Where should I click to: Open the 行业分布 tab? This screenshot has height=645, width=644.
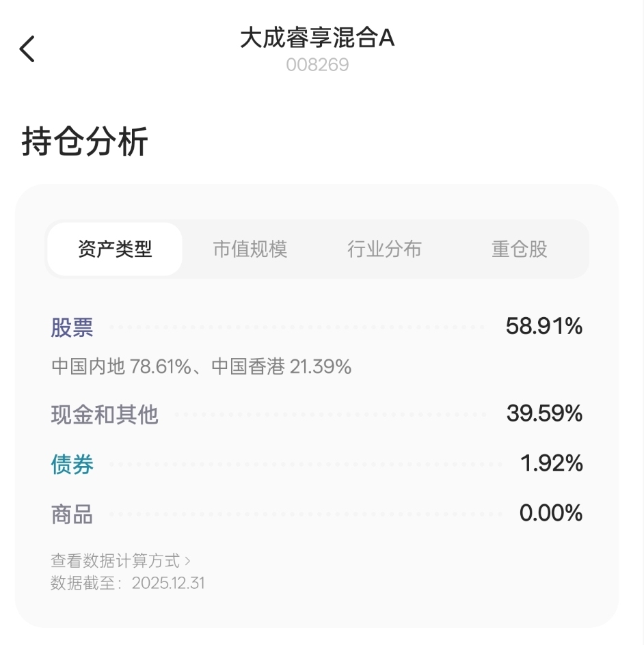[x=384, y=249]
